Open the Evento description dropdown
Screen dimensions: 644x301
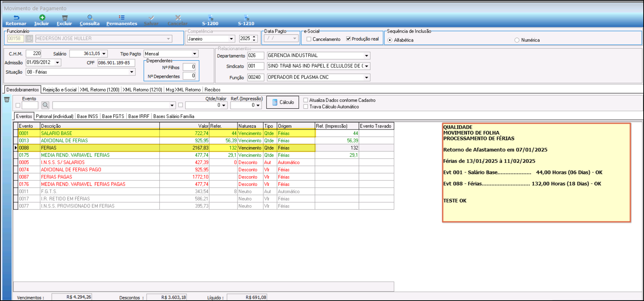click(172, 105)
